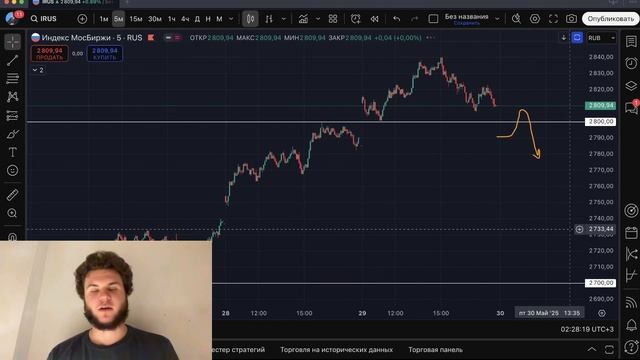
Task: Maximize the bottom panel
Action: 609,349
